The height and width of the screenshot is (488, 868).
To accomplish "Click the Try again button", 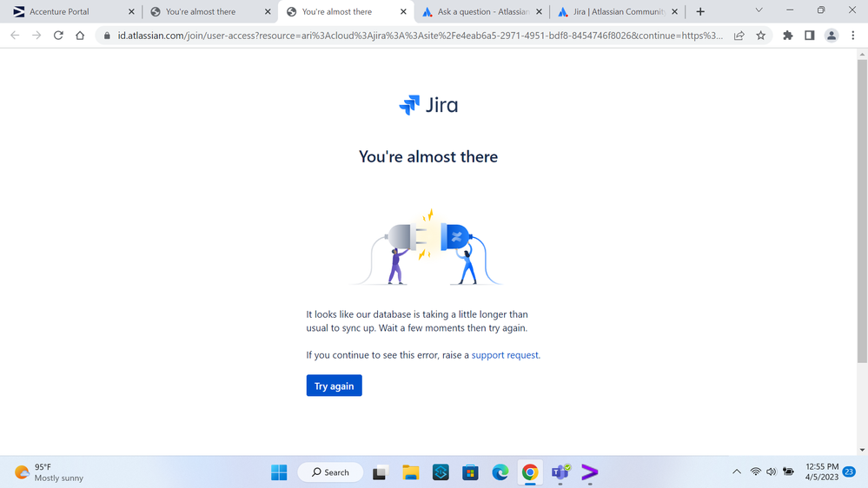I will pyautogui.click(x=334, y=386).
